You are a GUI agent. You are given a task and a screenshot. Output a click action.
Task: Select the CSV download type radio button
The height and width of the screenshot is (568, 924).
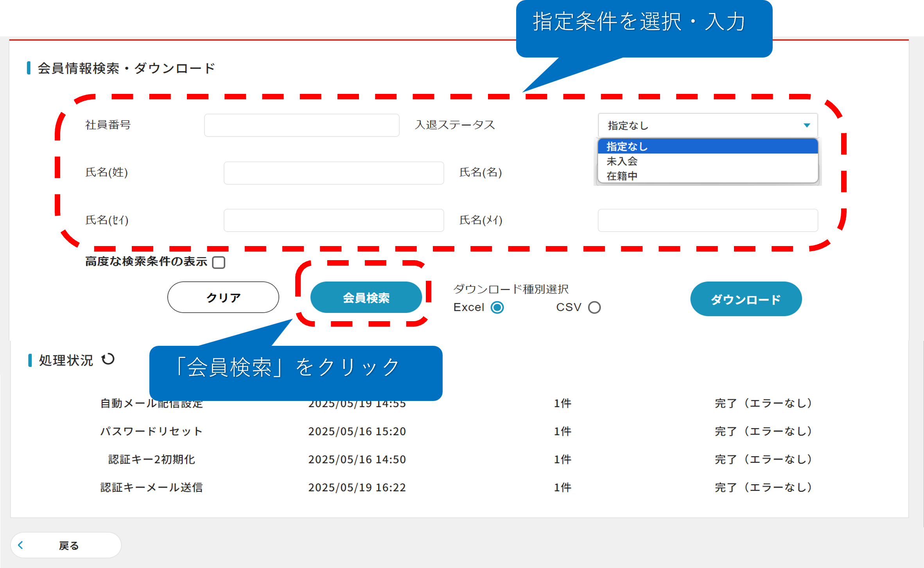pos(594,307)
